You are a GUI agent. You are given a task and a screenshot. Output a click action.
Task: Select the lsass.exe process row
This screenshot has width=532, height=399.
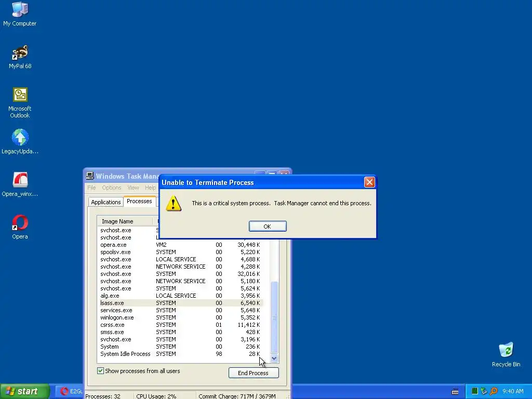(181, 303)
